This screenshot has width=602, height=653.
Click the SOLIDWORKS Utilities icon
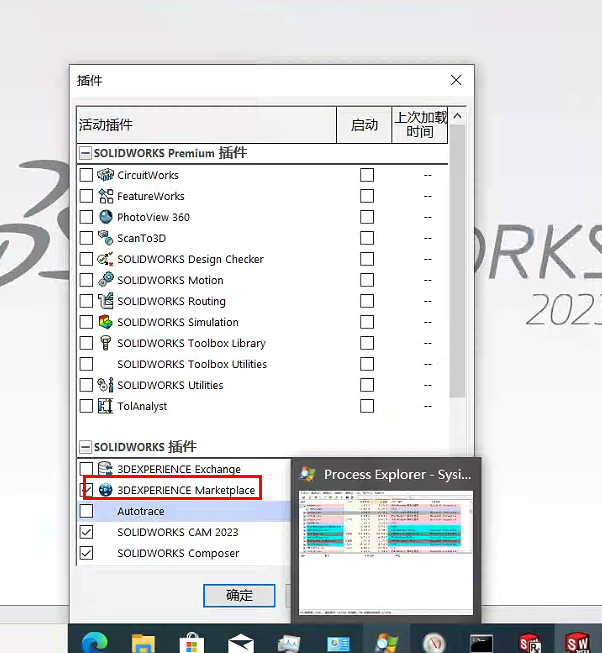coord(105,385)
